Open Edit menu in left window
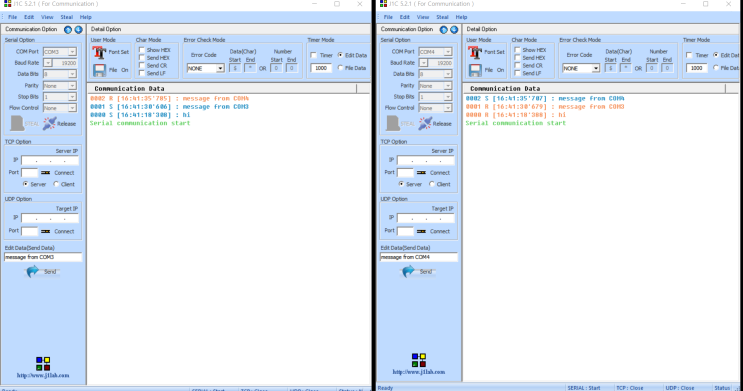 (x=29, y=17)
